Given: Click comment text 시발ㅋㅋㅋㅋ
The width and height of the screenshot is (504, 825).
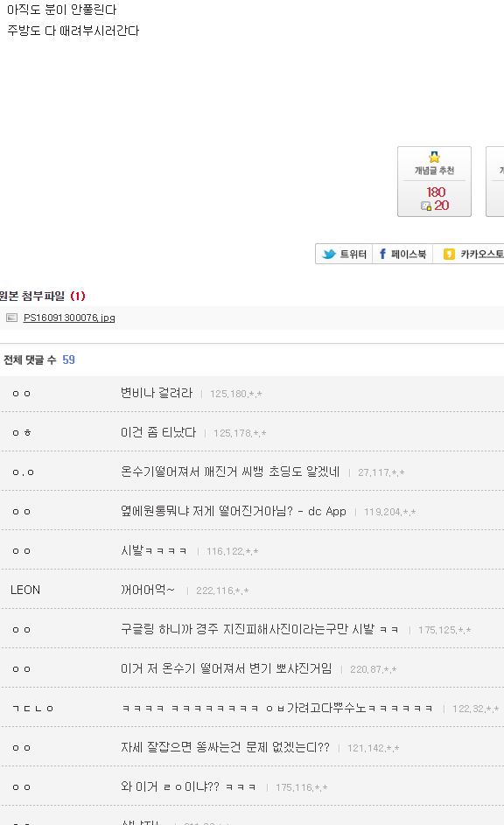Looking at the screenshot, I should pos(154,550).
